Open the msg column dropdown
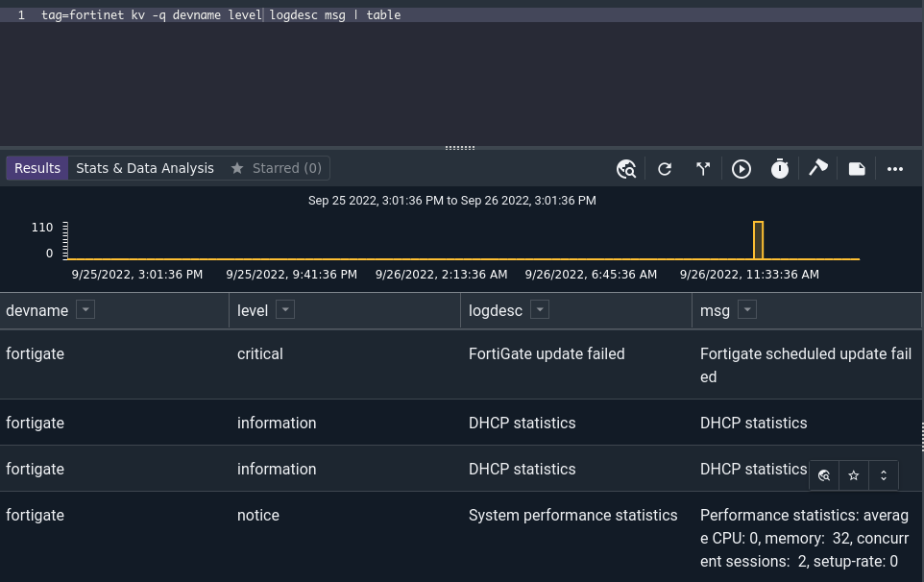Screen dimensions: 924x582 point(747,309)
